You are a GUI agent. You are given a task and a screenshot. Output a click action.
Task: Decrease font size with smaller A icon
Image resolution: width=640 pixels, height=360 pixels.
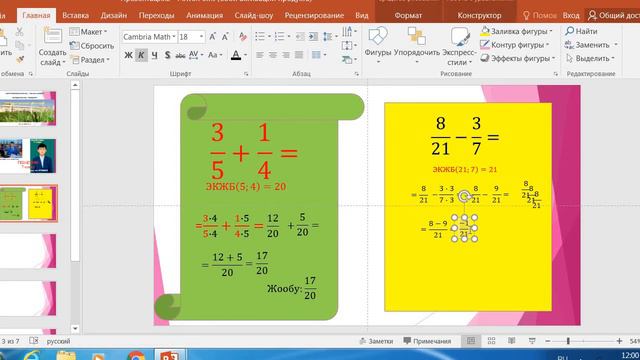coord(225,37)
